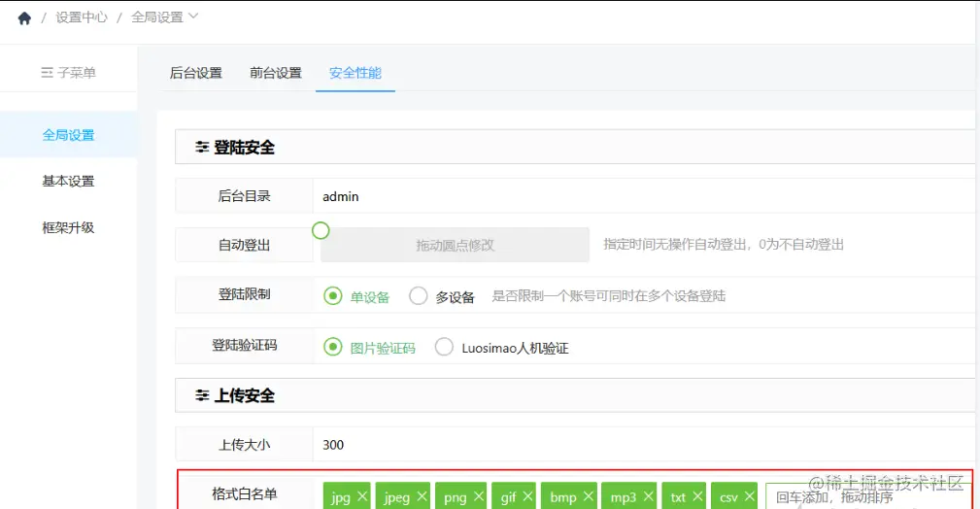Expand 全局设置 breadcrumb dropdown arrow

click(193, 17)
